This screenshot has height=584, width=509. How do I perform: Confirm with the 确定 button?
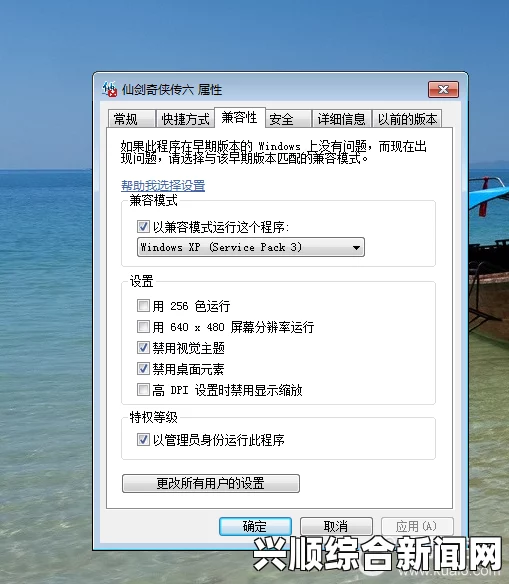coord(255,526)
